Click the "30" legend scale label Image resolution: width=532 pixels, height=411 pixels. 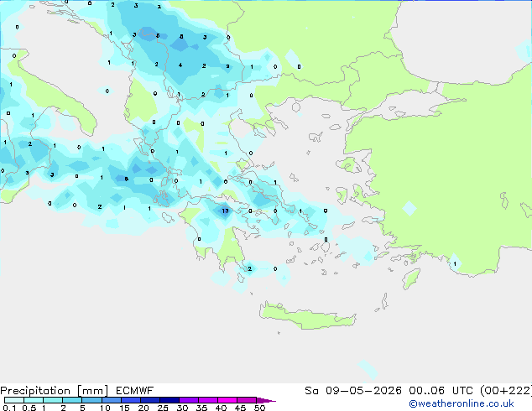click(182, 408)
